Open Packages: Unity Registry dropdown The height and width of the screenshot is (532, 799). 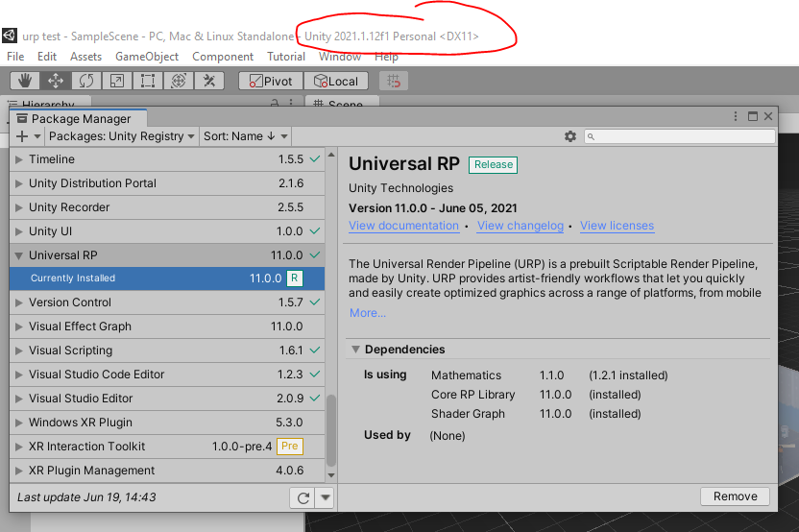[121, 136]
